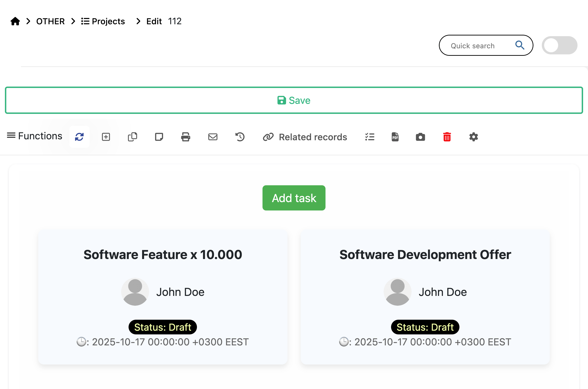Toggle the switch next to Quick search
This screenshot has width=588, height=389.
[x=559, y=46]
